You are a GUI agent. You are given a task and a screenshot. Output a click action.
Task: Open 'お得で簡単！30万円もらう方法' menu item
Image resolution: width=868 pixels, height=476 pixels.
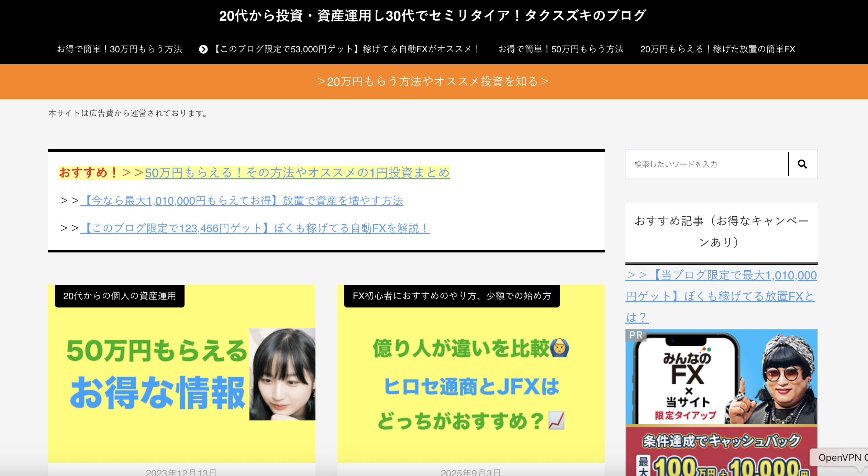[x=120, y=49]
